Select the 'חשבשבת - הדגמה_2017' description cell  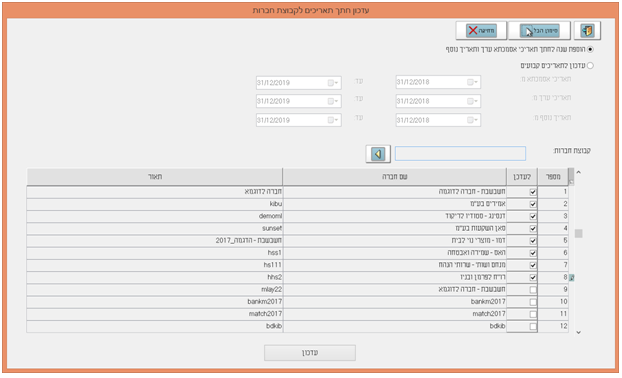coord(155,241)
